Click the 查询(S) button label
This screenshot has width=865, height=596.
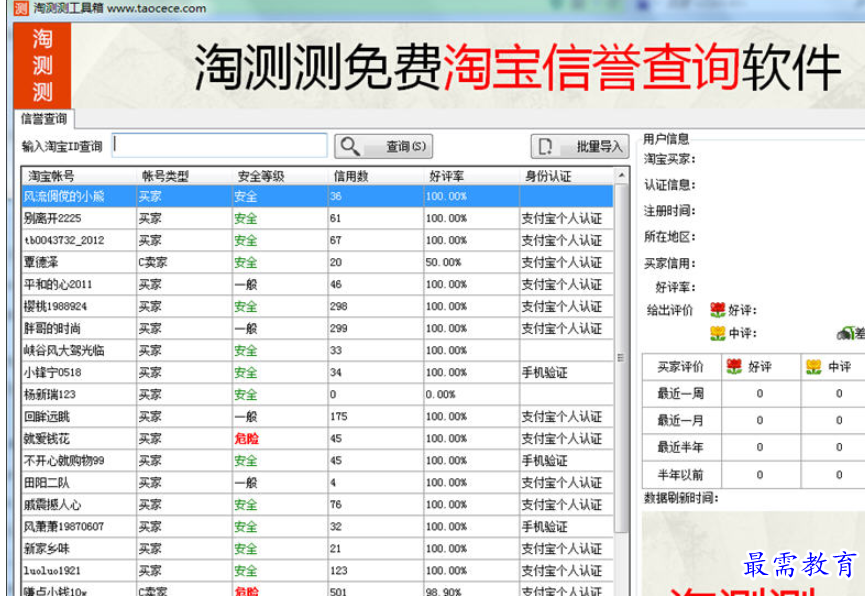(x=405, y=146)
